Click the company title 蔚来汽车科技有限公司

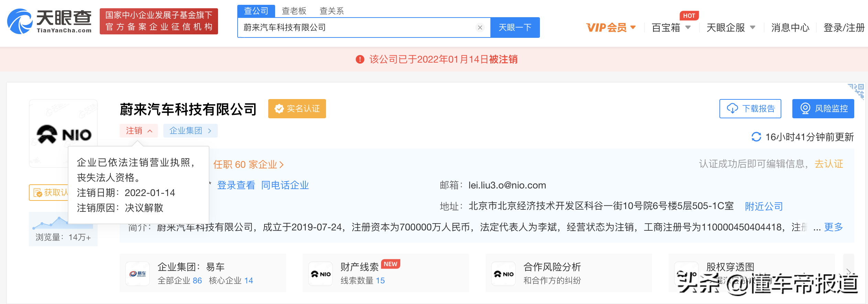coord(188,109)
